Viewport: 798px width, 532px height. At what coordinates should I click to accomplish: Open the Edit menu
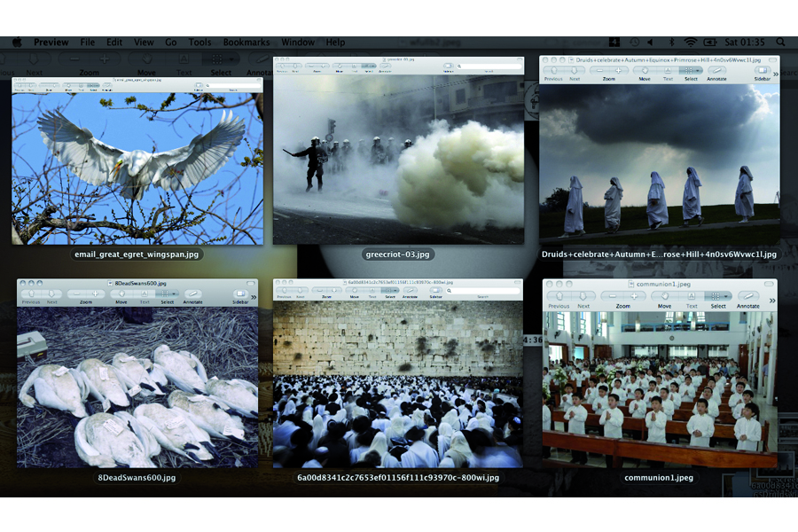point(114,43)
